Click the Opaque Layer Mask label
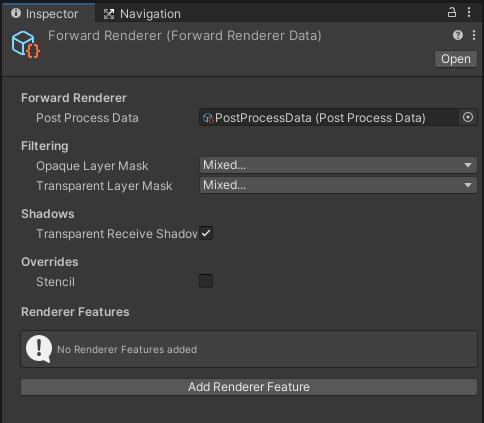The width and height of the screenshot is (484, 423). point(92,166)
